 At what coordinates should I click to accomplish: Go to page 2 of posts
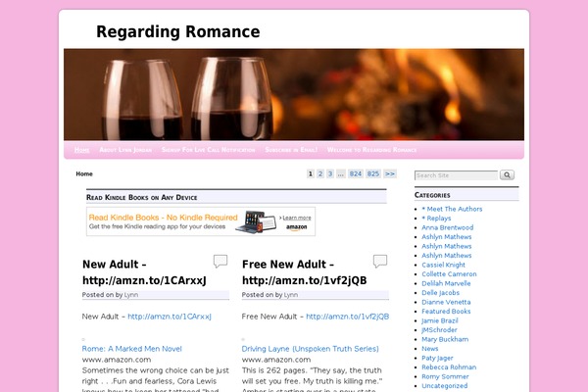tap(320, 173)
